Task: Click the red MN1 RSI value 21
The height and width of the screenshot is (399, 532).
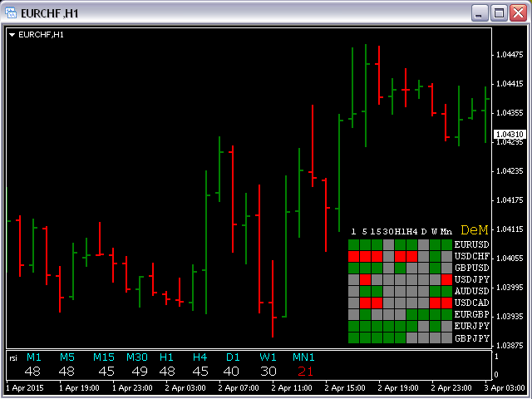Action: tap(305, 372)
